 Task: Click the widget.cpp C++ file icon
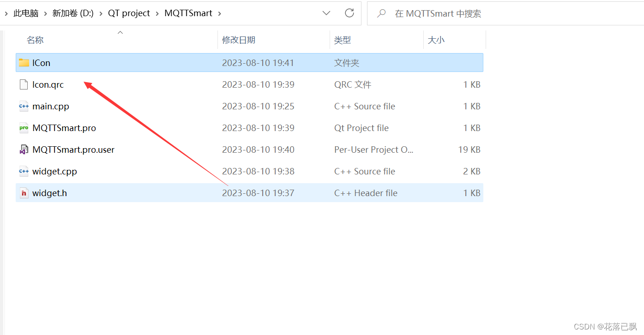[x=24, y=171]
